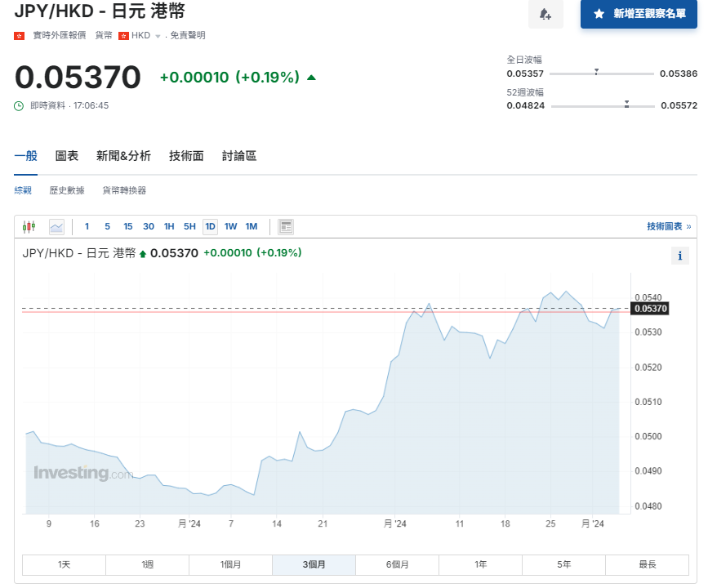Expand the HKD currency dropdown

(x=158, y=36)
